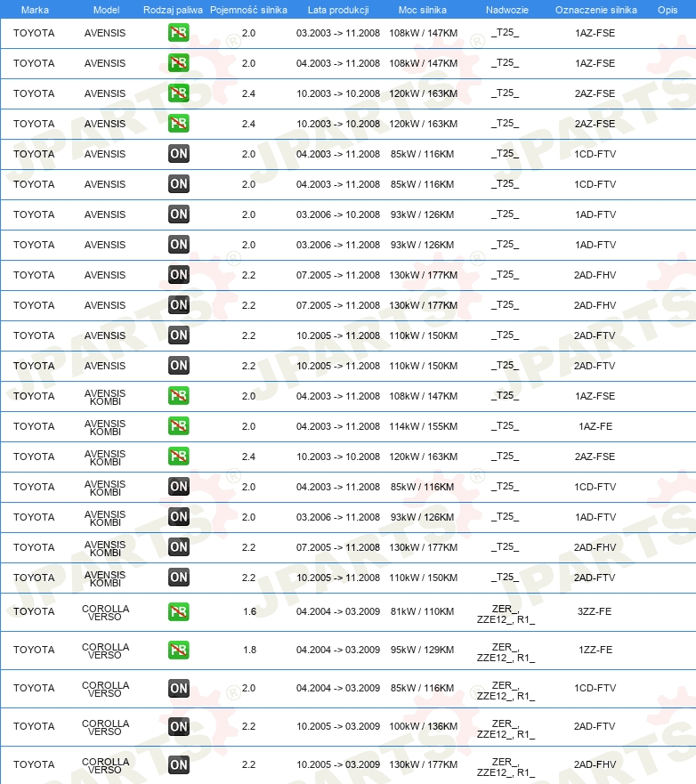This screenshot has height=784, width=696.
Task: Click diesel ON icon in Corolla Verso 136KM row
Action: click(179, 726)
